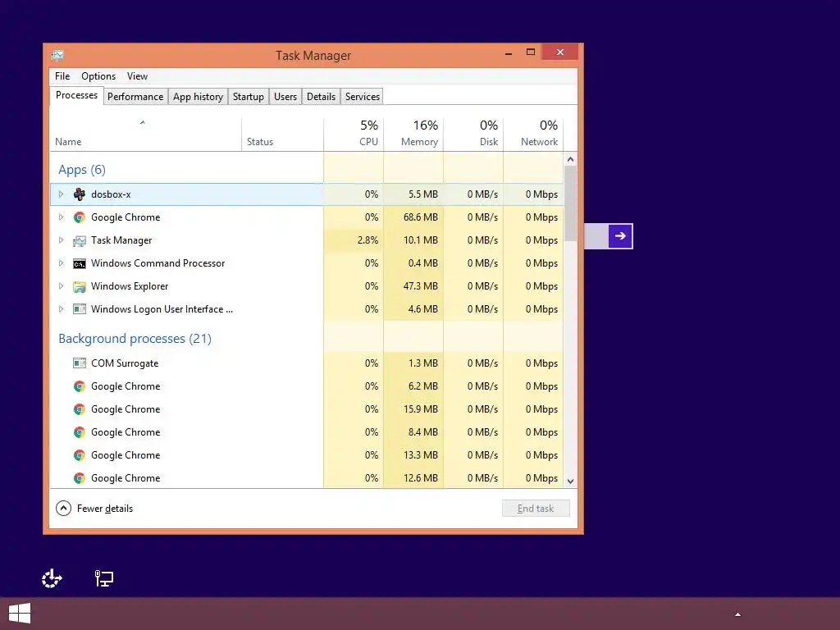Open the View menu
This screenshot has width=840, height=630.
coord(137,76)
